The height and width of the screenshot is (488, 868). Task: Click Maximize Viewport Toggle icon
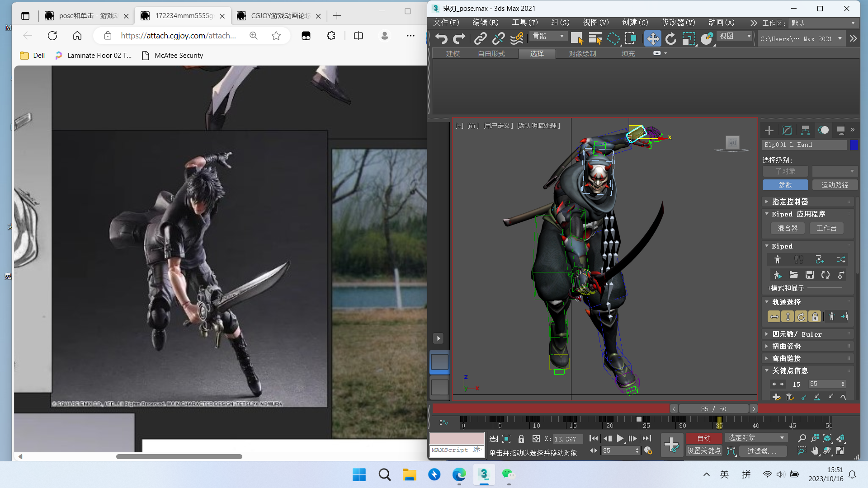pyautogui.click(x=840, y=450)
